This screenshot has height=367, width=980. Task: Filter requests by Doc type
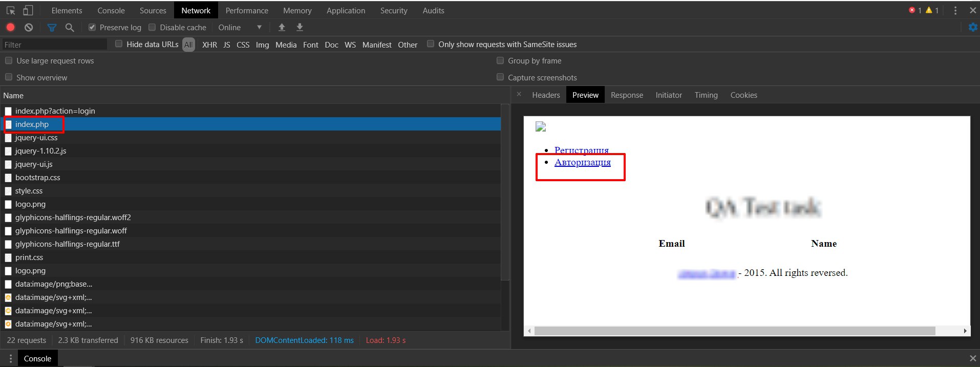click(x=332, y=45)
